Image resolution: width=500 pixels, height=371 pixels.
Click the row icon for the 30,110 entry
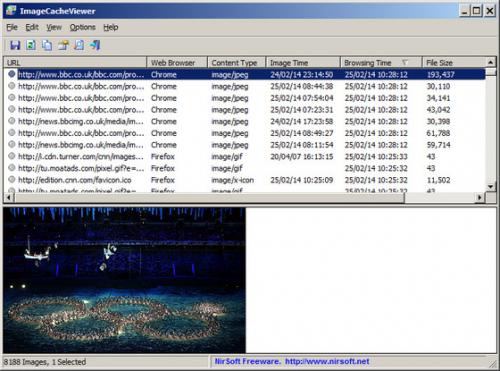click(12, 86)
